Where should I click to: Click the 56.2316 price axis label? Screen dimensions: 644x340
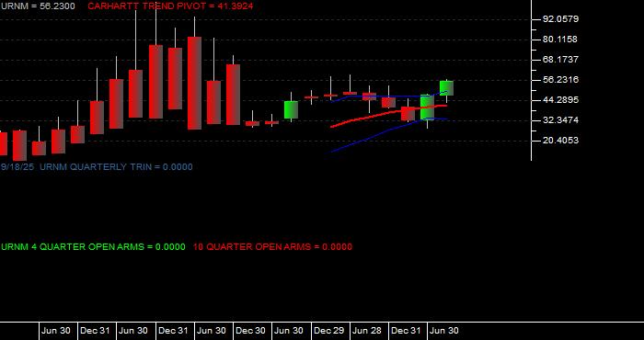tap(560, 80)
